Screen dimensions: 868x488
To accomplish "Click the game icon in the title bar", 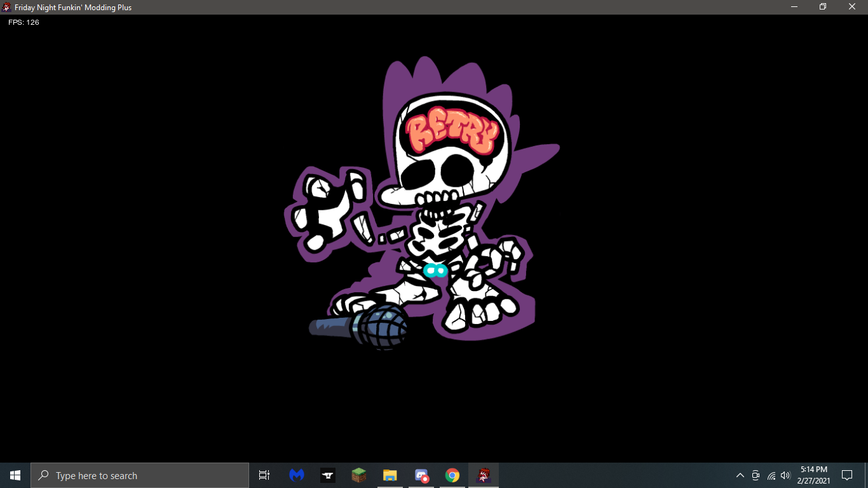I will coord(6,7).
